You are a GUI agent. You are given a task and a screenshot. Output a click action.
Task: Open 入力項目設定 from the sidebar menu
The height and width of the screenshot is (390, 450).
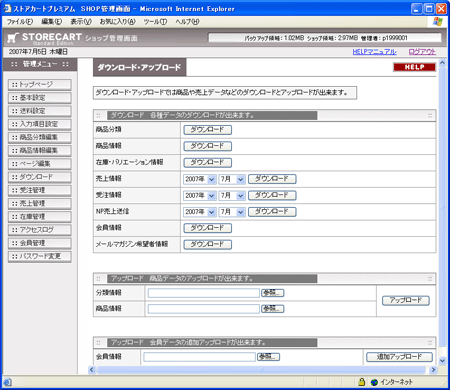(40, 124)
